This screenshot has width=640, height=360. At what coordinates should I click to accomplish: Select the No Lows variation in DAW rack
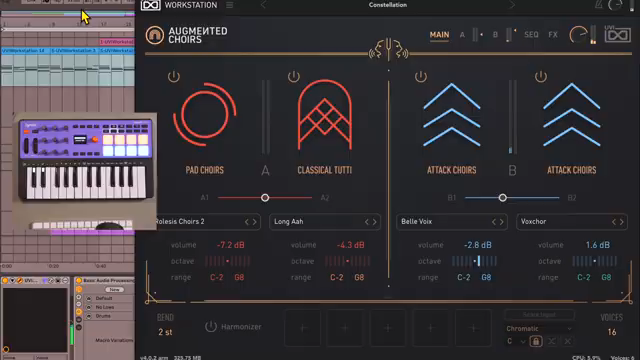(x=105, y=307)
